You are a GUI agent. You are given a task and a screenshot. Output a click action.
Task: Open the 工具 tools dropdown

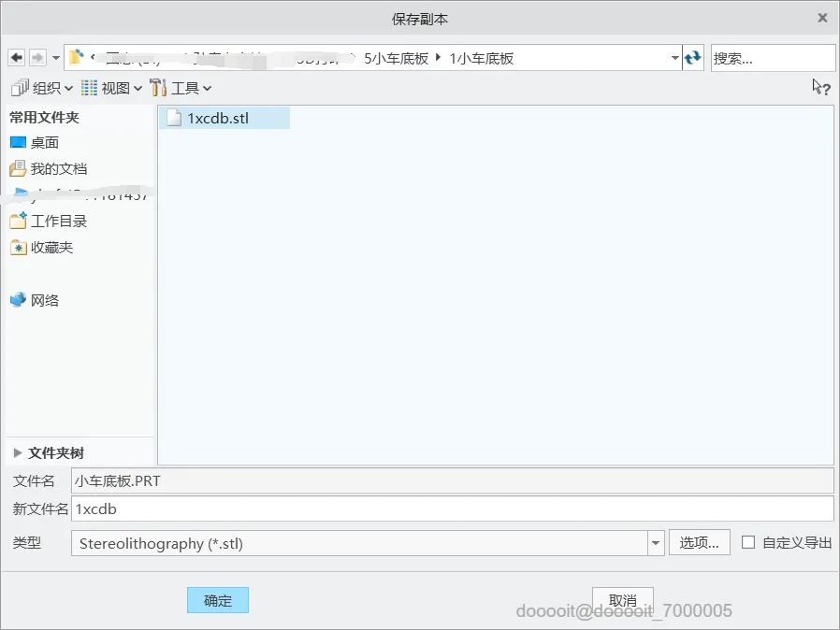point(181,87)
